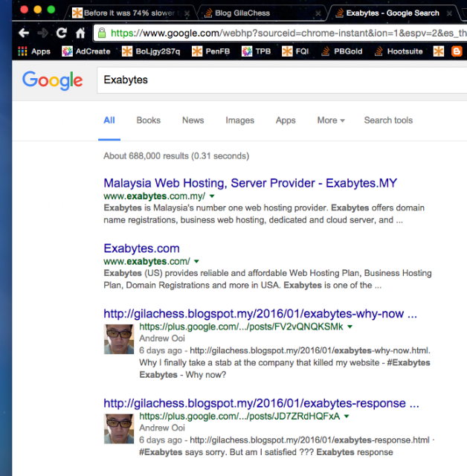Open the home page via the house icon
Viewport: 467px width, 476px height.
[80, 33]
